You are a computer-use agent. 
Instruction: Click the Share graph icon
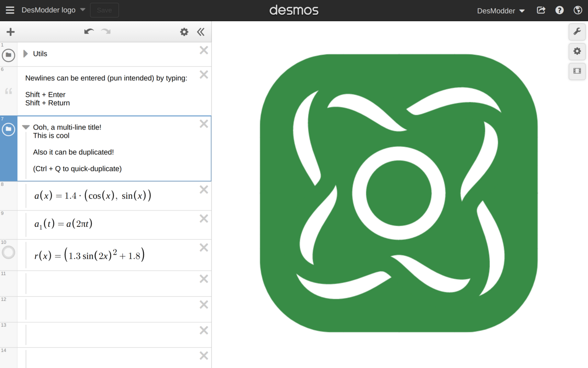(x=541, y=10)
